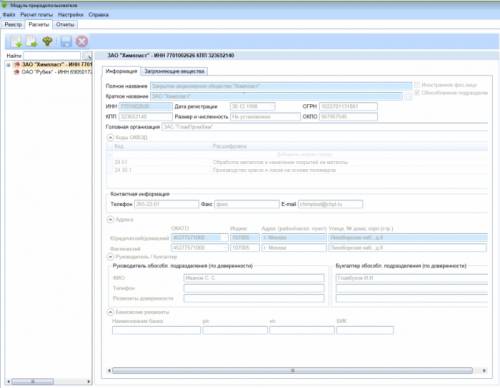Collapse the Коды ОКВЭД section

click(x=110, y=137)
